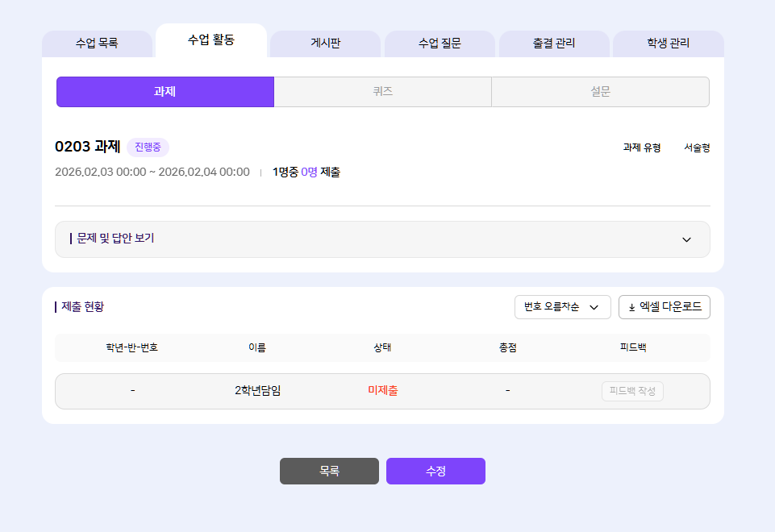
Task: Open the 번호 오름차순 sort dropdown
Action: [562, 307]
